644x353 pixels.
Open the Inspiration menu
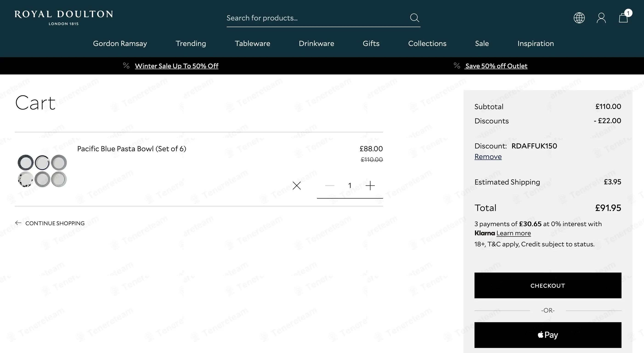tap(536, 43)
